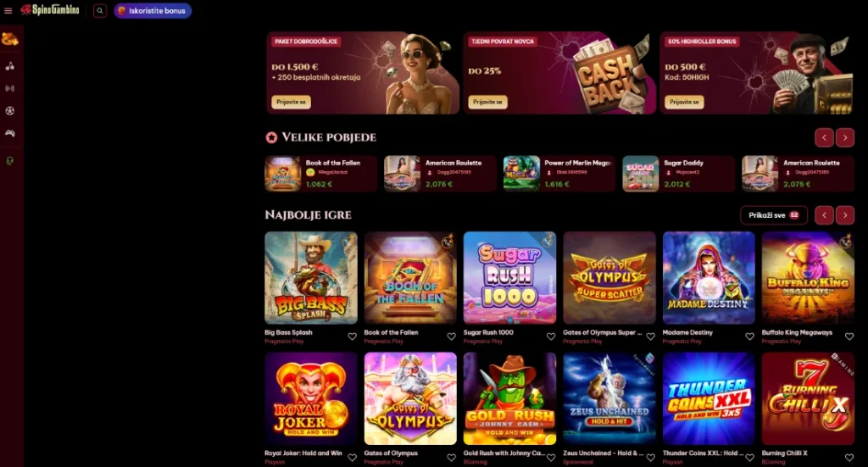Open the hamburger menu in the header
This screenshot has height=467, width=868.
tap(8, 10)
